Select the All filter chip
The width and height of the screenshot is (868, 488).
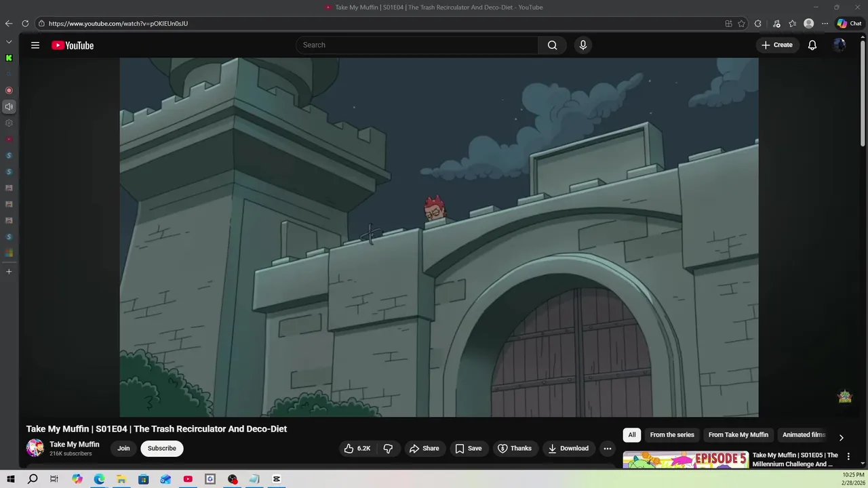pyautogui.click(x=632, y=435)
